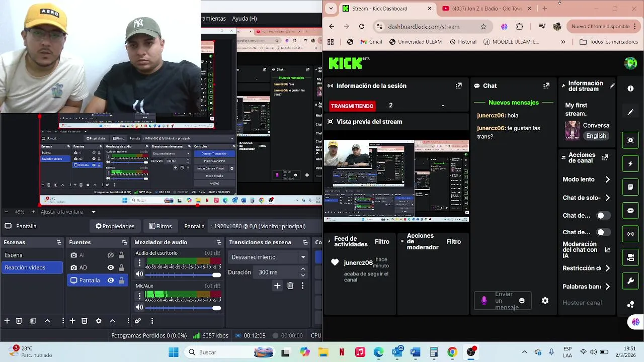Pop out the Chat panel in Kick
This screenshot has height=362, width=644.
coord(546,86)
